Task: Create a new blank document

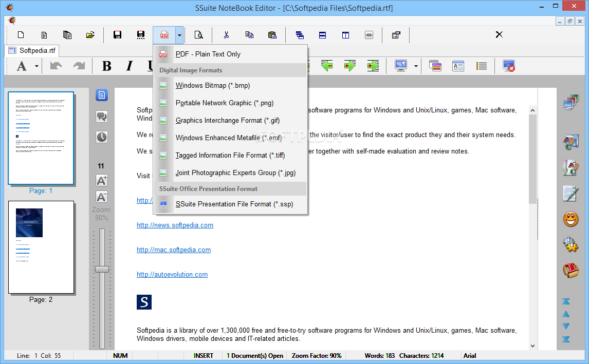Action: point(21,35)
